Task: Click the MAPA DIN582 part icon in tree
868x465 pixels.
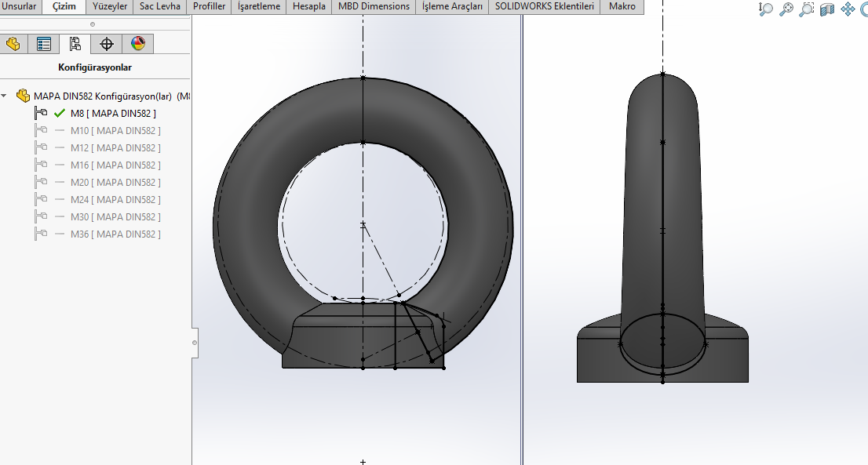Action: tap(24, 96)
